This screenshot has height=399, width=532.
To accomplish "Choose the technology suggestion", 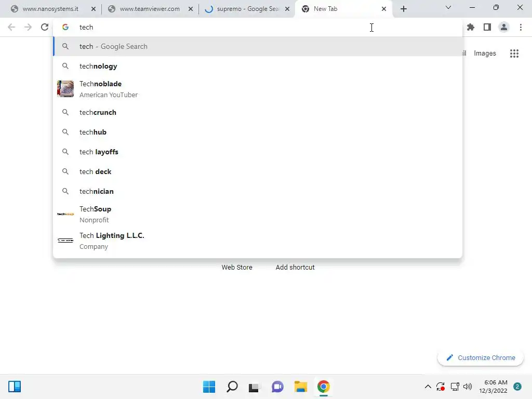I will pos(258,66).
